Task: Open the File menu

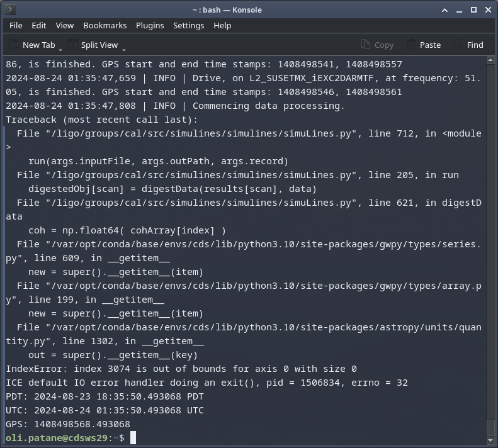Action: pos(16,25)
